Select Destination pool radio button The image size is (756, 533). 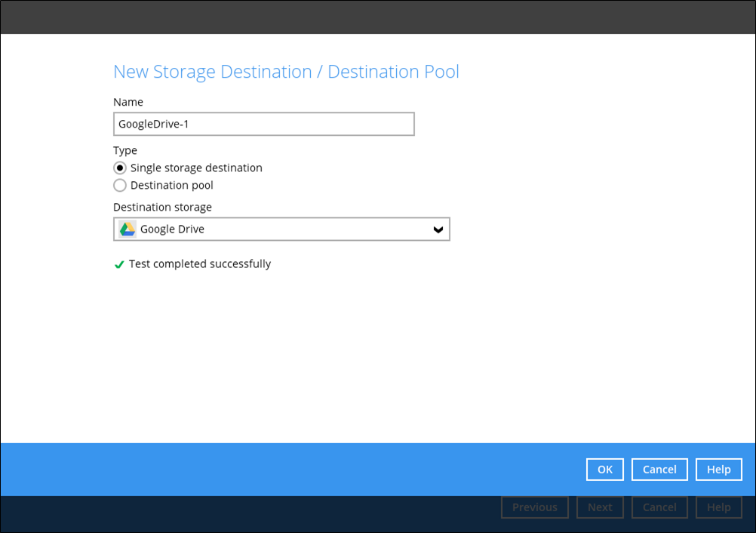point(119,185)
